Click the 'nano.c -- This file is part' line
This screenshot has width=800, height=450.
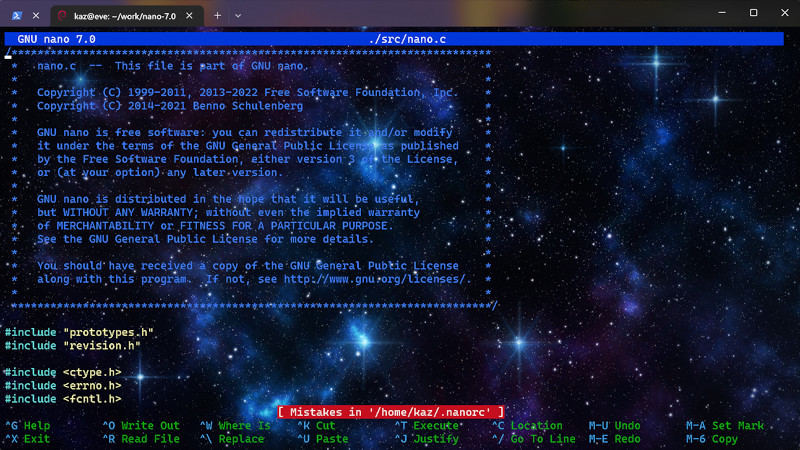(173, 66)
